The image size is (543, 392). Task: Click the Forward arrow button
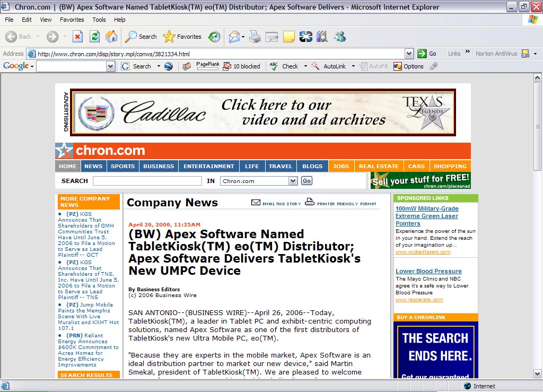tap(52, 37)
